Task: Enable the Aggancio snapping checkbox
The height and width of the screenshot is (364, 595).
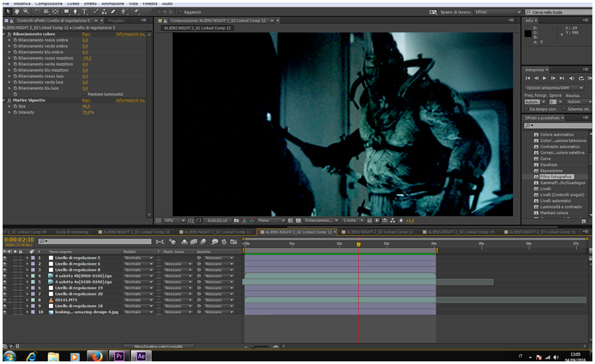Action: click(180, 12)
